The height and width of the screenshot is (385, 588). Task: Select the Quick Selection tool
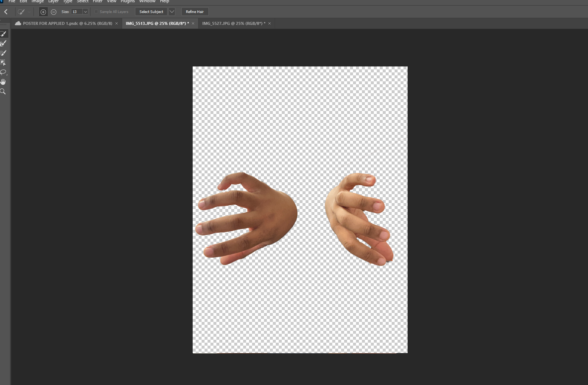pos(4,34)
